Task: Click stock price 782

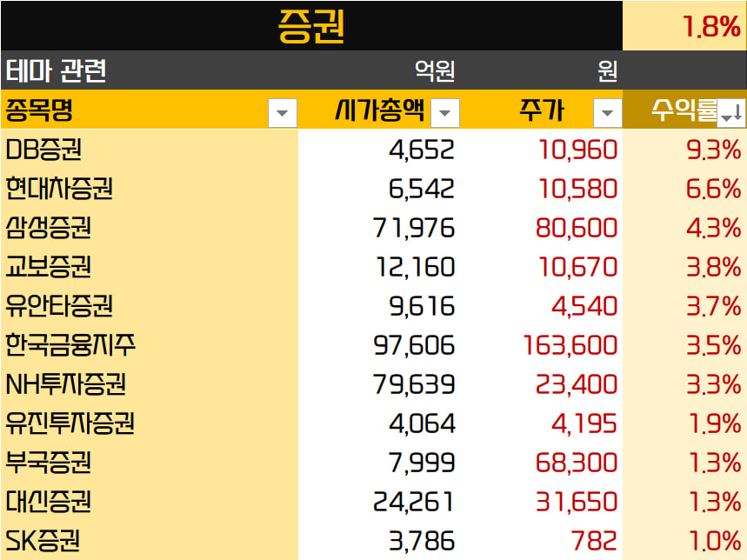Action: [x=594, y=542]
